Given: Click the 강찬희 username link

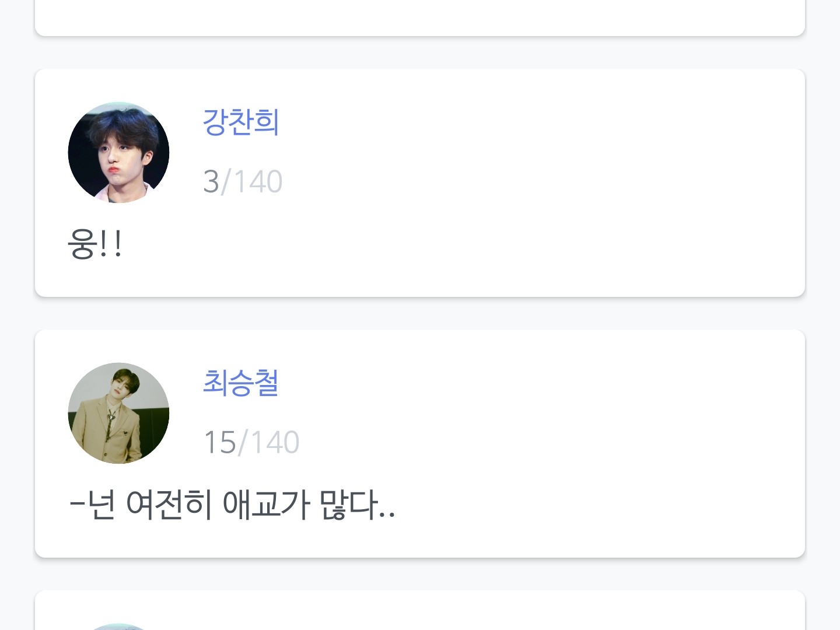Looking at the screenshot, I should tap(240, 123).
